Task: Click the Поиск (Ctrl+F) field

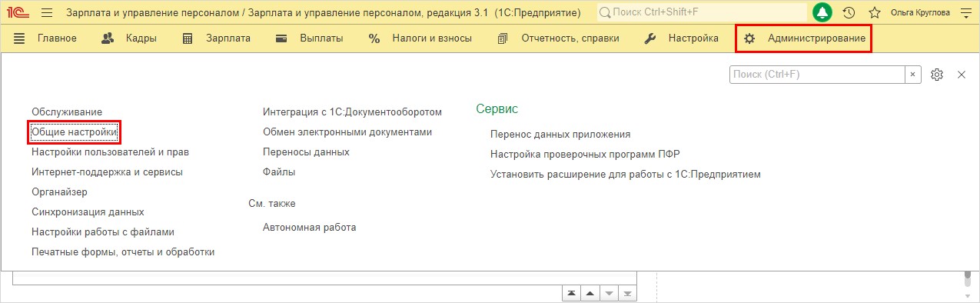Action: [817, 75]
